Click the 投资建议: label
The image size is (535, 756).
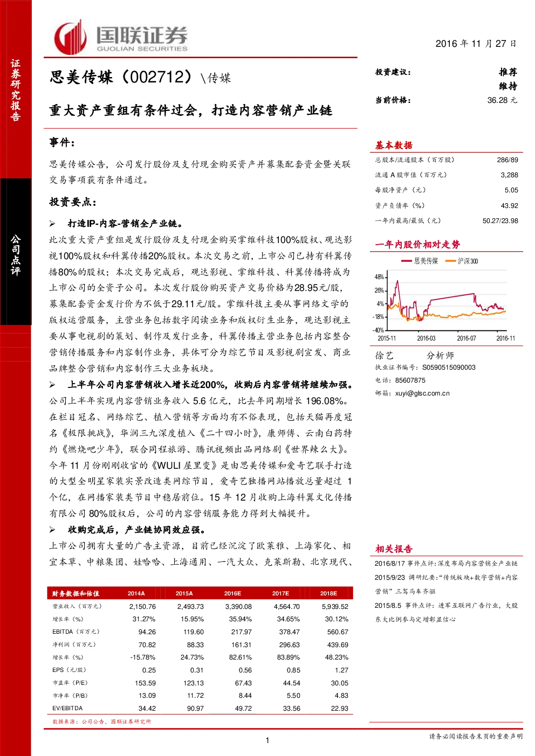coord(393,72)
